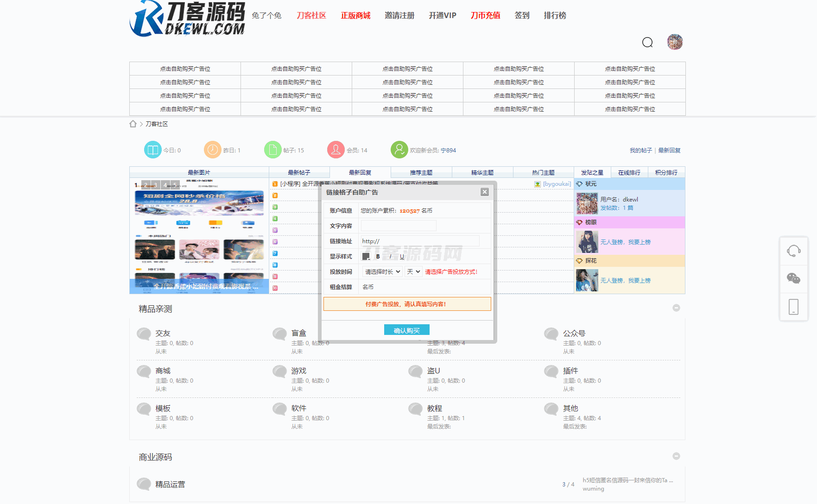Open the 我的帖子 link
This screenshot has height=504, width=817.
[640, 151]
